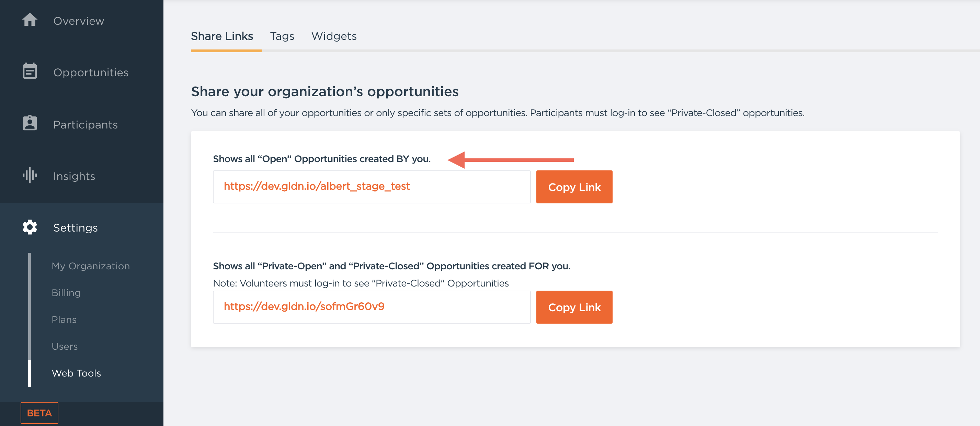This screenshot has width=980, height=426.
Task: Copy the albert_stage_test link
Action: [x=574, y=187]
